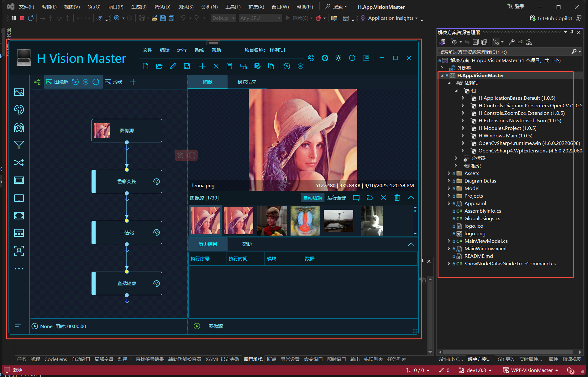The width and height of the screenshot is (588, 377).
Task: Select the 色彩变换 node in diagram
Action: coord(127,182)
